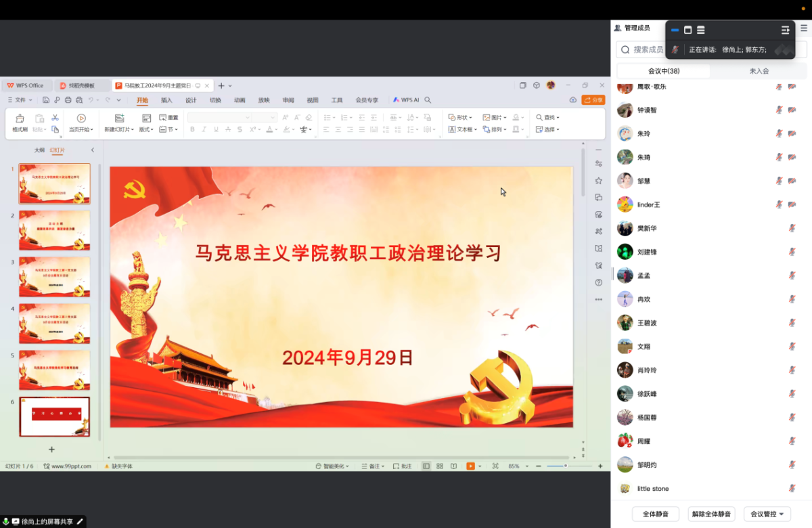This screenshot has width=812, height=528.
Task: Click the 格式刷 format painter icon
Action: 20,118
